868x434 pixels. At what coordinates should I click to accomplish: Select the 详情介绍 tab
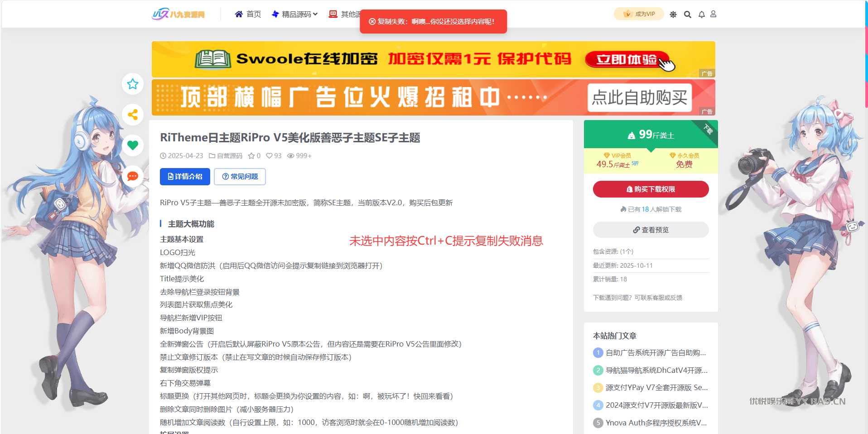pyautogui.click(x=185, y=177)
